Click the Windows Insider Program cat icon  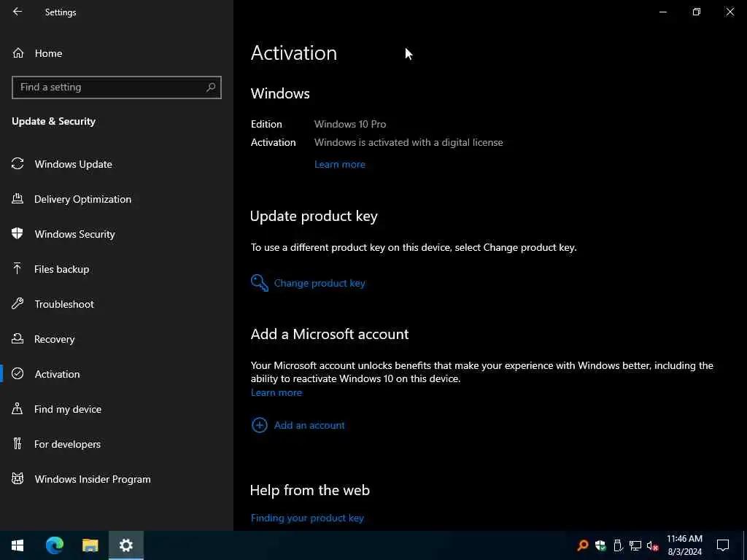click(x=18, y=479)
